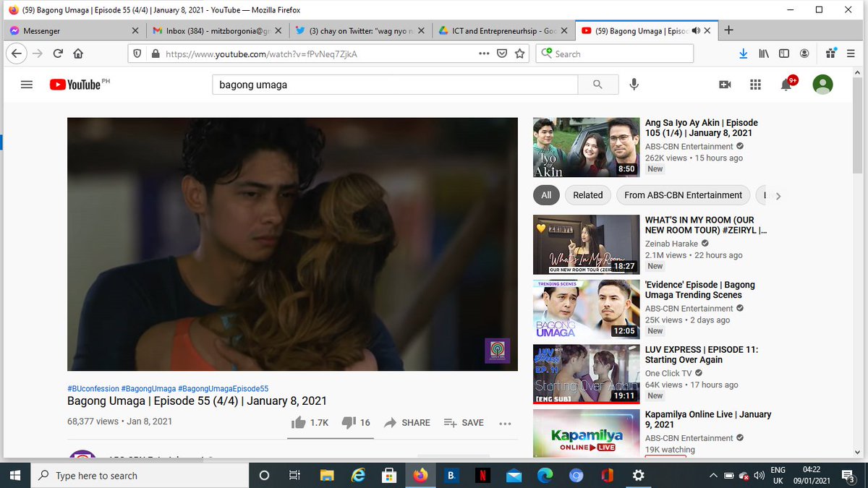Open YouTube apps grid icon
The height and width of the screenshot is (488, 868).
pyautogui.click(x=755, y=85)
